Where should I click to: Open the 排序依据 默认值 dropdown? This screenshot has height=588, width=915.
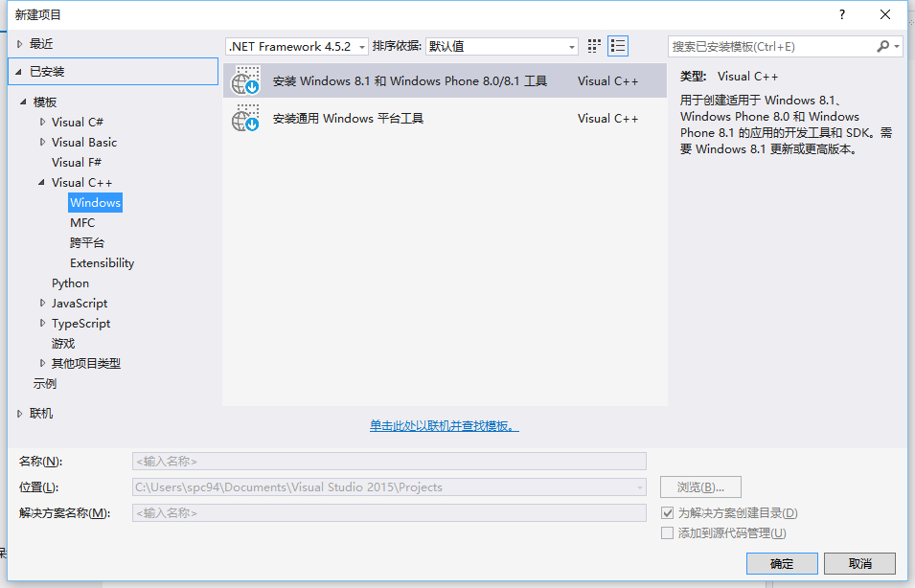click(502, 46)
